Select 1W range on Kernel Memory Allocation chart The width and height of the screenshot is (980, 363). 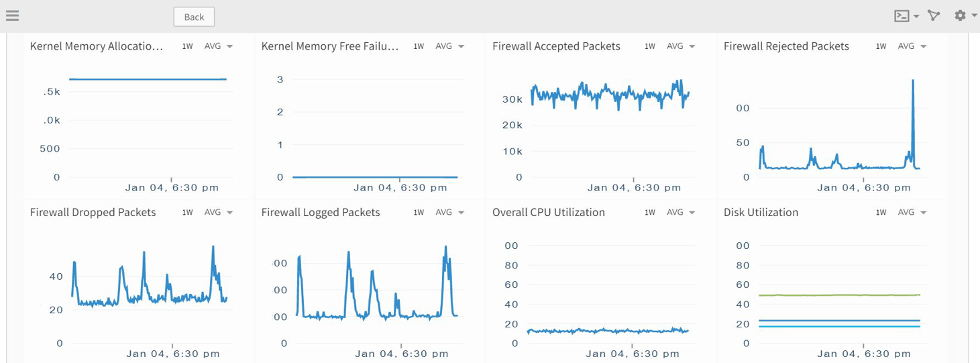(x=188, y=46)
